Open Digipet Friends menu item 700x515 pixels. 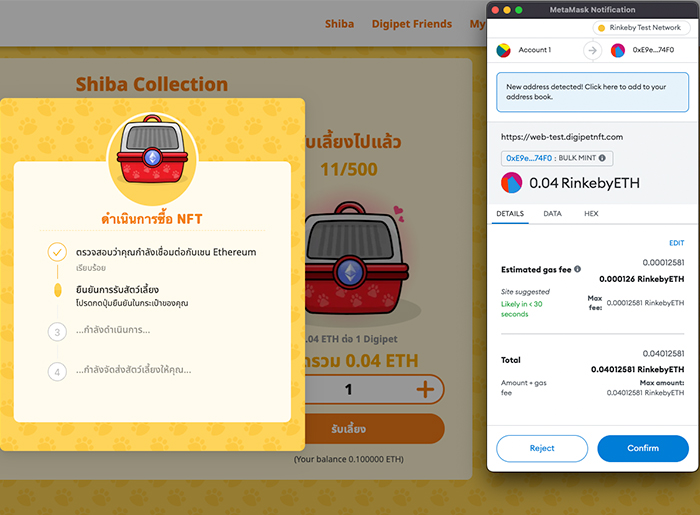pos(412,24)
